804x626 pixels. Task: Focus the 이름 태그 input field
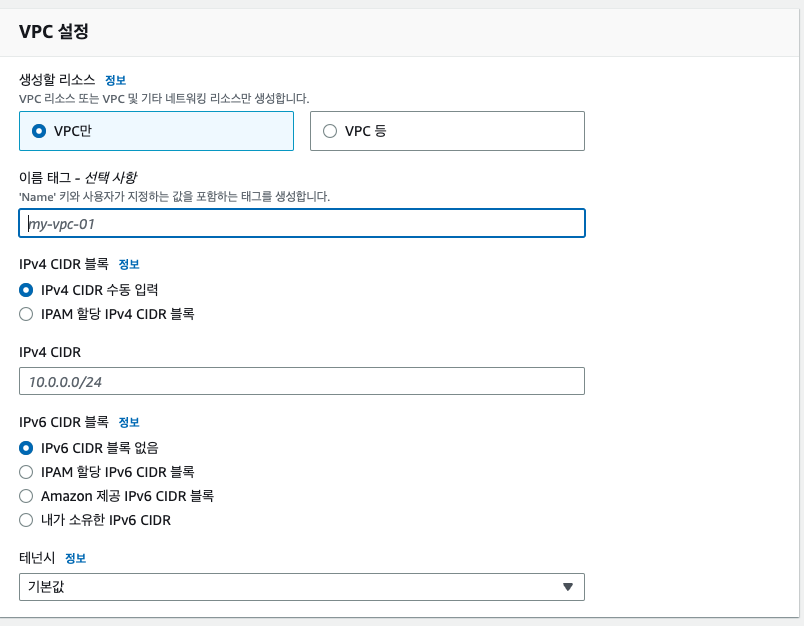[302, 223]
